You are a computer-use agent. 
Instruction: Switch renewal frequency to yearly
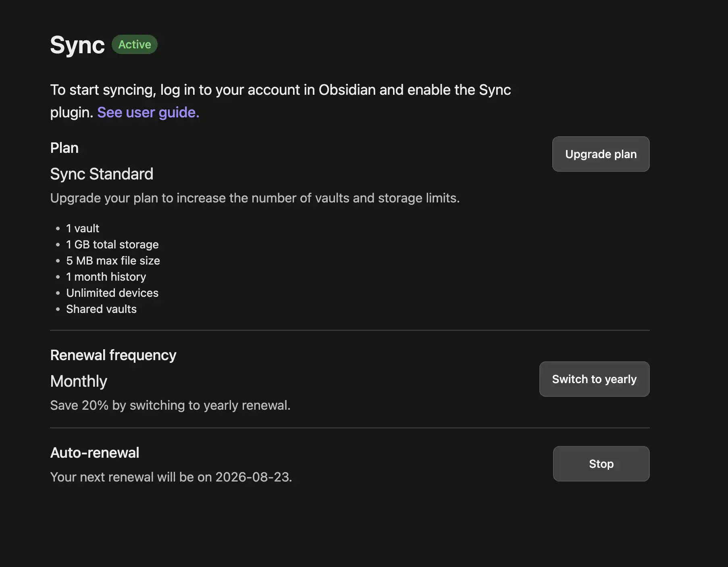tap(594, 379)
